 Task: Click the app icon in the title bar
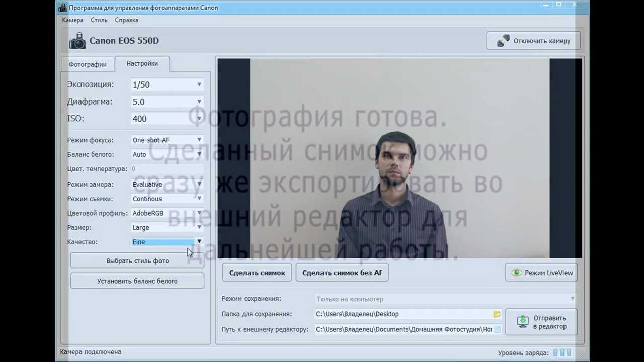pyautogui.click(x=62, y=8)
